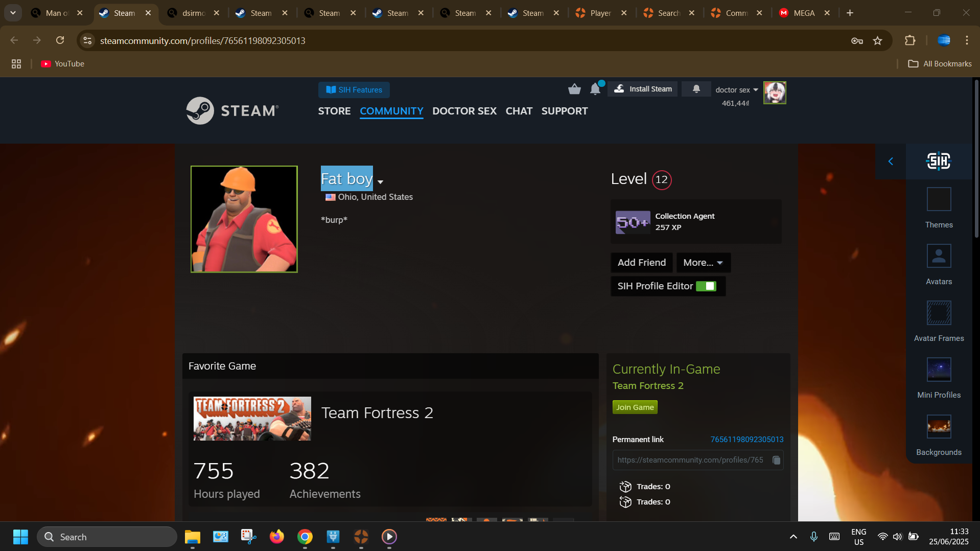Bookmark this page with the star icon
This screenshot has width=980, height=551.
[878, 41]
